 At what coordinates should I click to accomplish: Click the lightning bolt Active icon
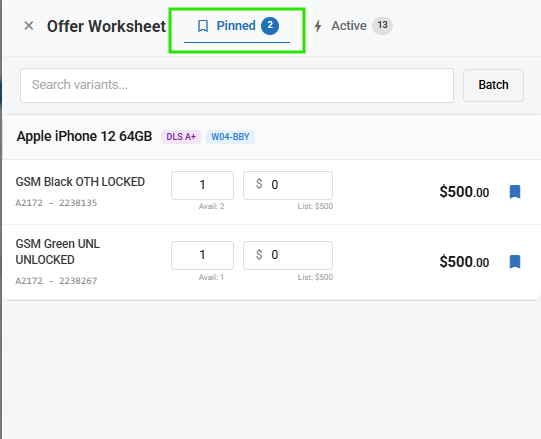pyautogui.click(x=318, y=26)
